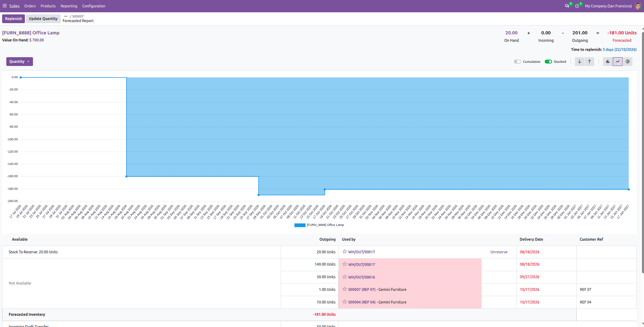Open the Orders menu
This screenshot has height=327, width=644.
[x=30, y=6]
